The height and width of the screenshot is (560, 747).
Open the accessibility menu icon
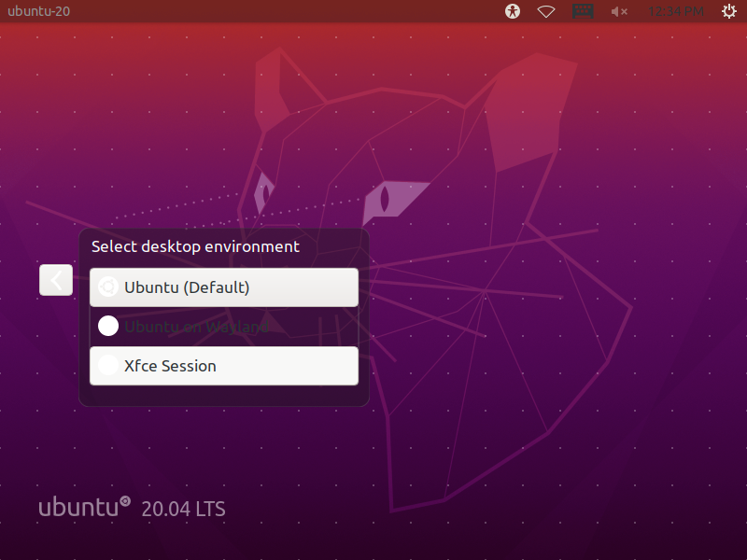[x=513, y=11]
